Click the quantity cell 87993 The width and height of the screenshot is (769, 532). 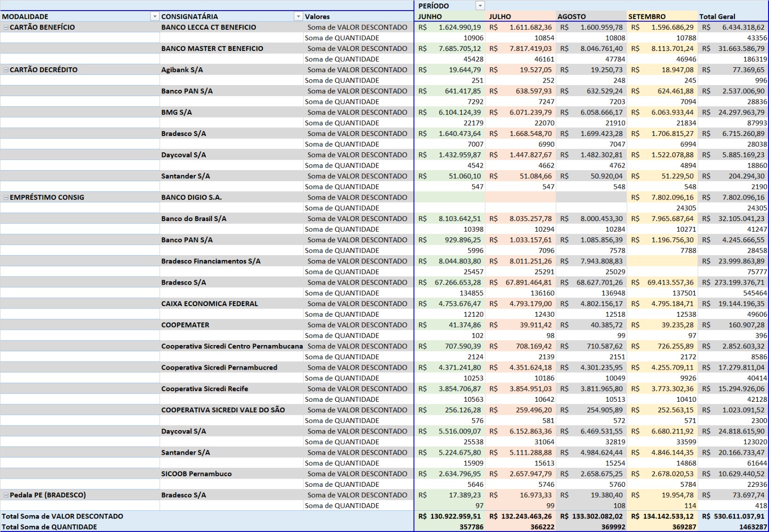pos(757,123)
